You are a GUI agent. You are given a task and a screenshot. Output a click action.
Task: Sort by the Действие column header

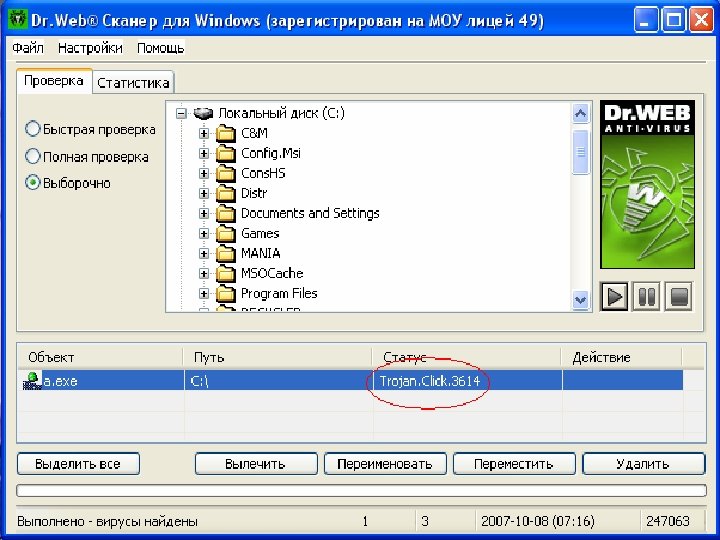[621, 357]
